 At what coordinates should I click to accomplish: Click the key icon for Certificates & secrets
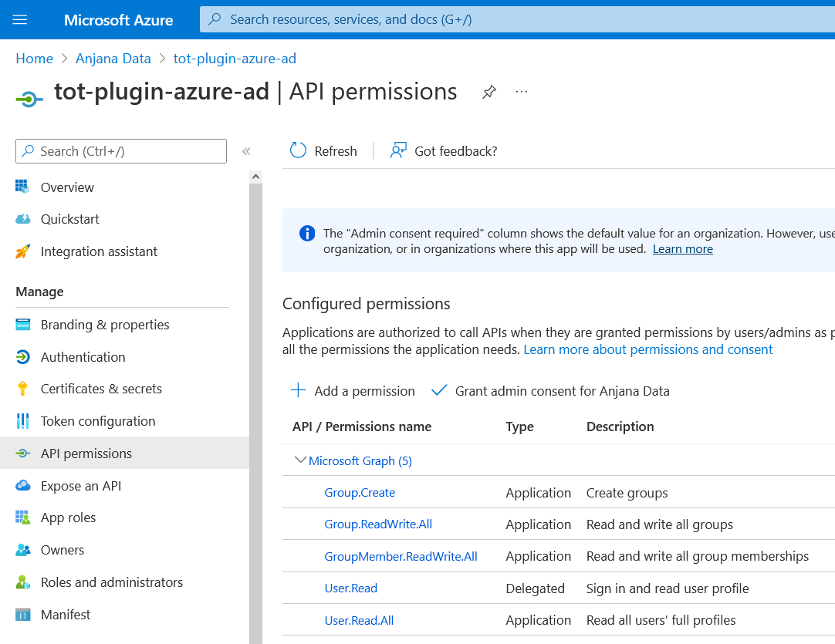point(23,389)
